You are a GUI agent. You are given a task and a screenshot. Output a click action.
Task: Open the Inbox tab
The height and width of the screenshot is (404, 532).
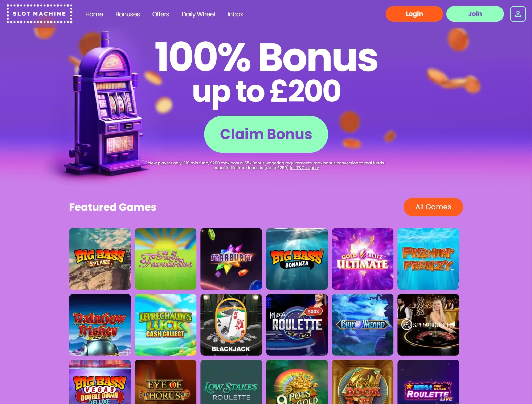coord(235,14)
